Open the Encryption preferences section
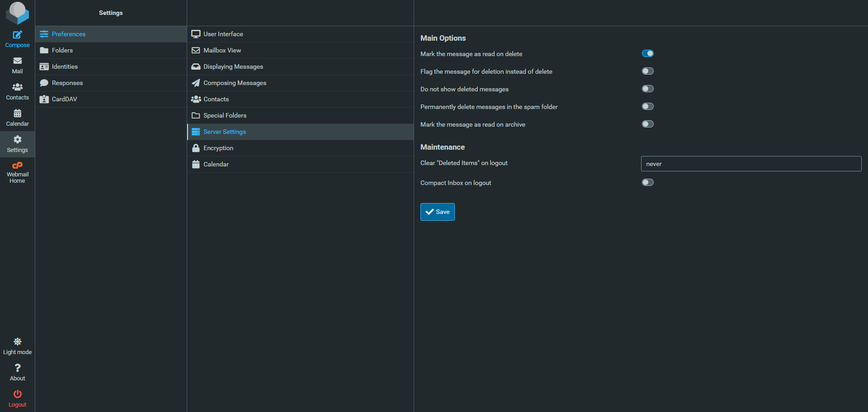This screenshot has height=412, width=868. [x=218, y=148]
